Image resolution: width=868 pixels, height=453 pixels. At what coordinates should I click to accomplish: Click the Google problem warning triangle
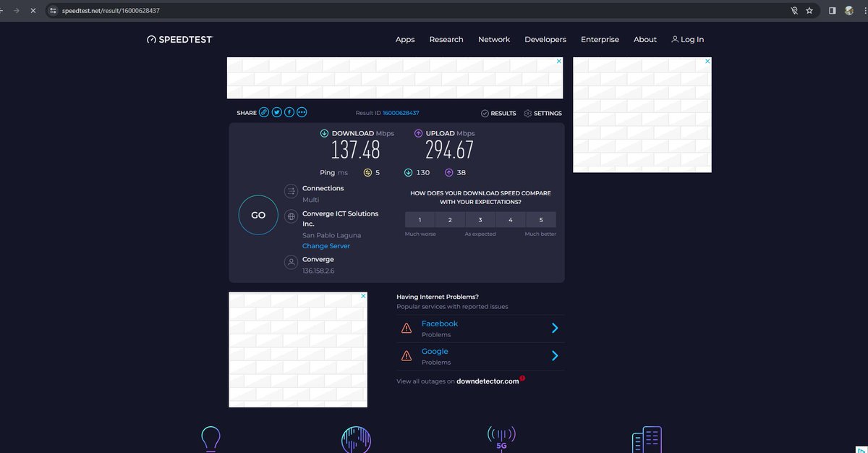tap(407, 355)
